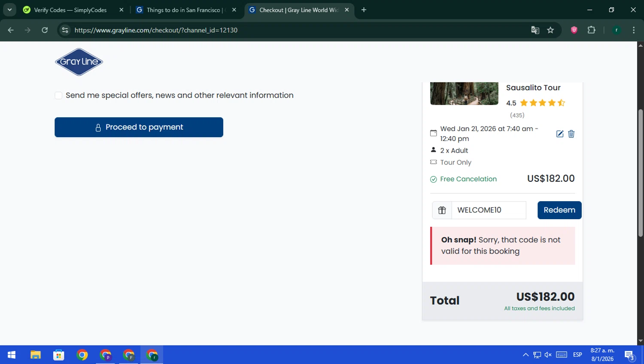Show hidden system tray icons

[x=526, y=355]
